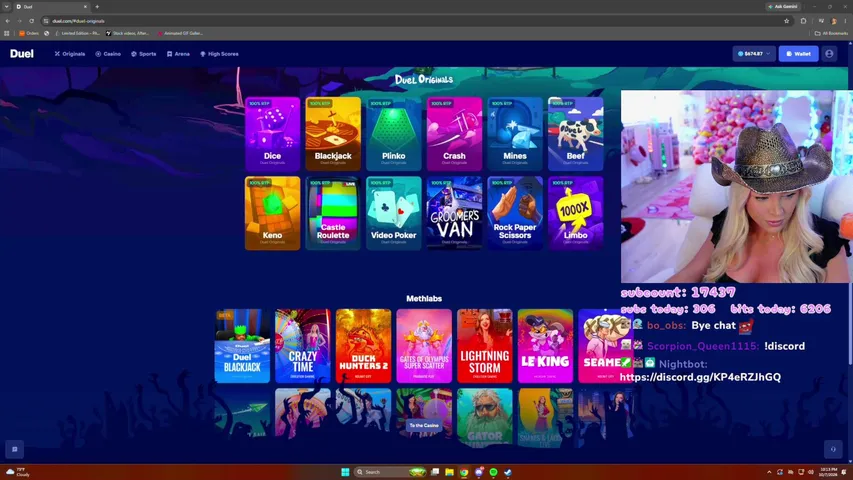Open the Dice game card
The height and width of the screenshot is (480, 853).
tap(272, 134)
